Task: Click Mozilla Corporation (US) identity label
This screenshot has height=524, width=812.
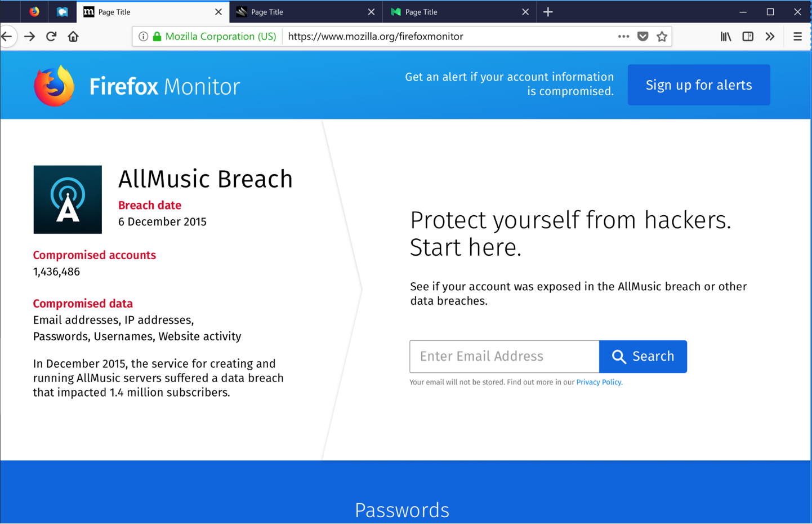Action: pos(221,37)
